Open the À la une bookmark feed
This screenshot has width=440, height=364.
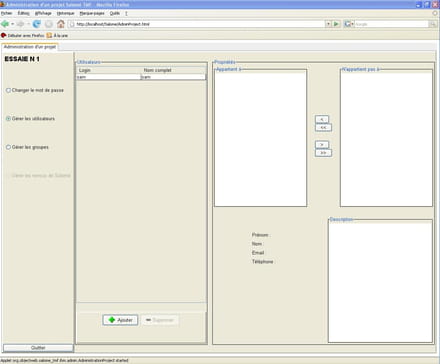point(57,35)
